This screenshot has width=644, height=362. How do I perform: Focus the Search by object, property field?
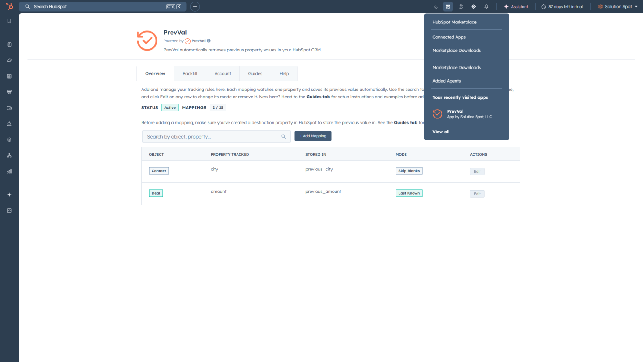216,136
